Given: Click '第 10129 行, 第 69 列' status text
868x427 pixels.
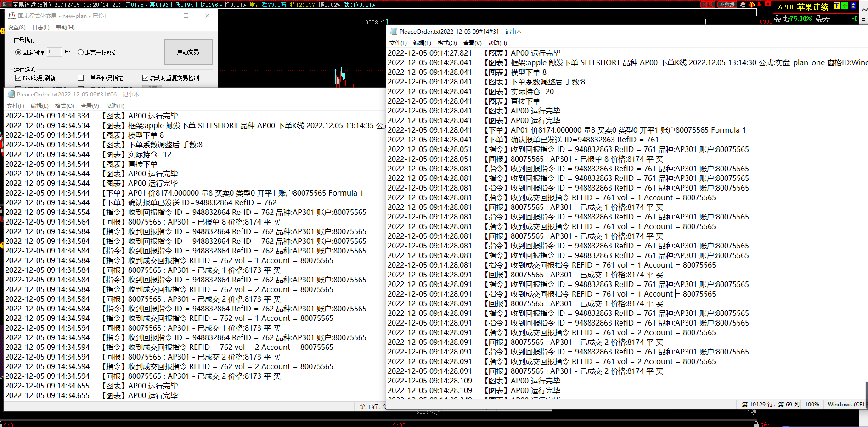Looking at the screenshot, I should click(771, 405).
